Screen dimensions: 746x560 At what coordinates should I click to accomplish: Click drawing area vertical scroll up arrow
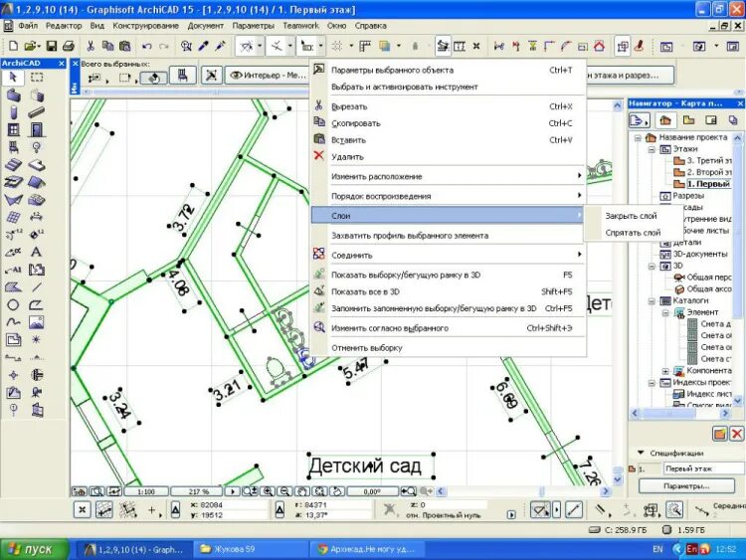(x=617, y=105)
